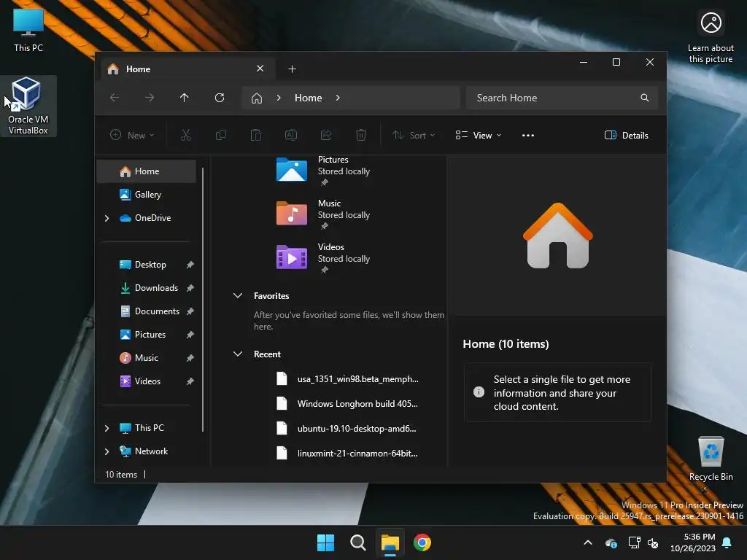Click the Share toolbar icon

(326, 135)
